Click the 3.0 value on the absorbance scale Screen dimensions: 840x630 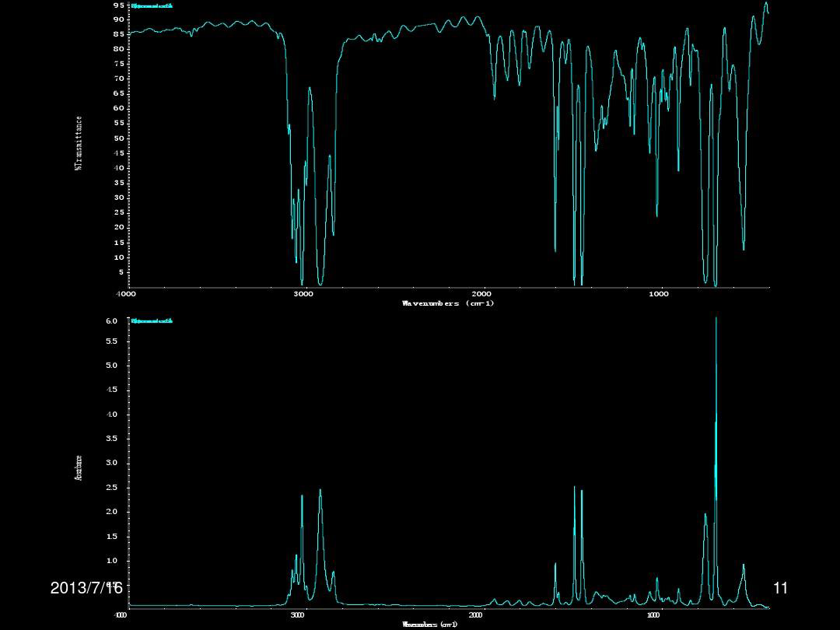tap(111, 463)
